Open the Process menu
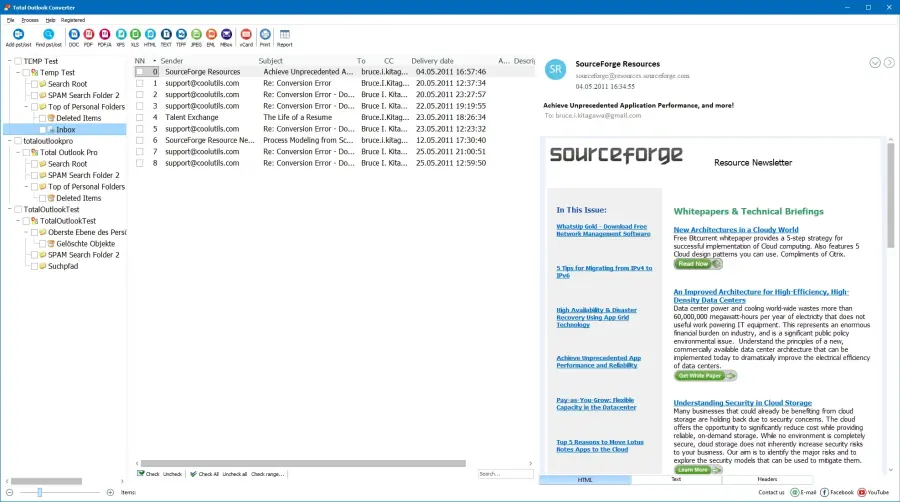Screen dimensions: 900x502 point(30,20)
